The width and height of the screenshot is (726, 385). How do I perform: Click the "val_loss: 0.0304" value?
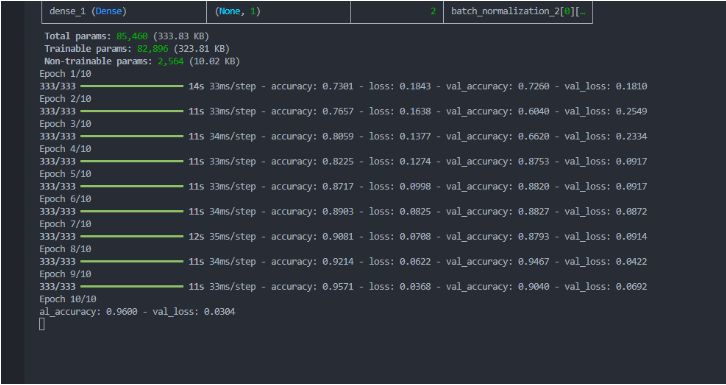[x=194, y=311]
